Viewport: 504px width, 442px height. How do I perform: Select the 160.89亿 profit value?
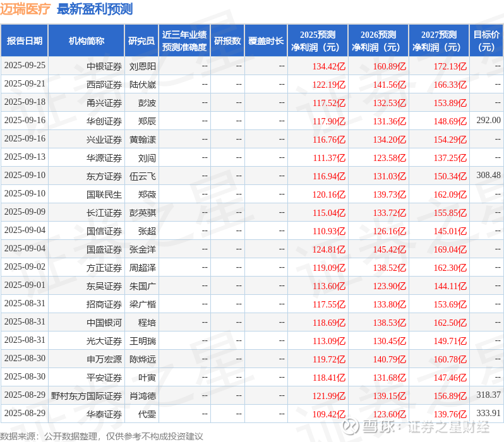click(390, 66)
